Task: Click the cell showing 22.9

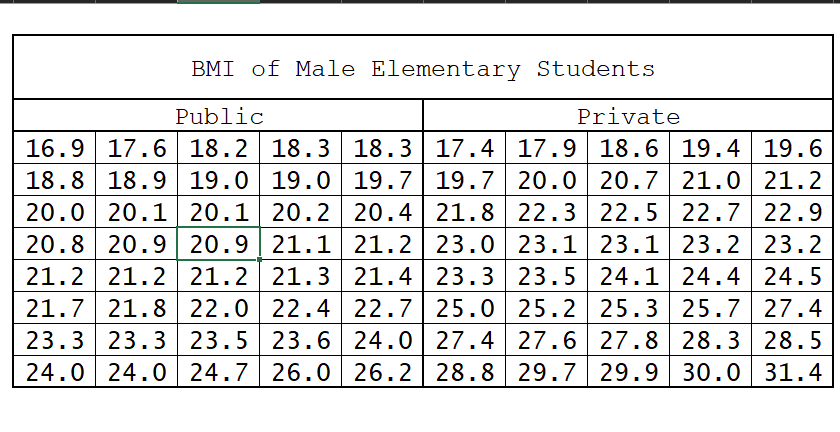Action: click(792, 213)
